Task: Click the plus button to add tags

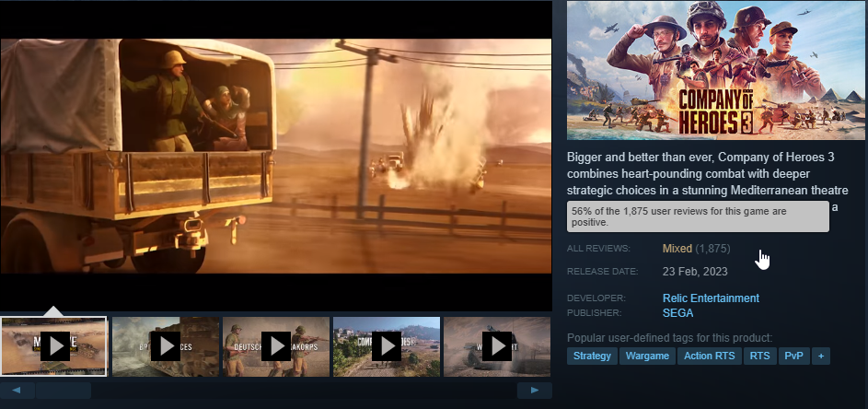Action: [x=821, y=356]
